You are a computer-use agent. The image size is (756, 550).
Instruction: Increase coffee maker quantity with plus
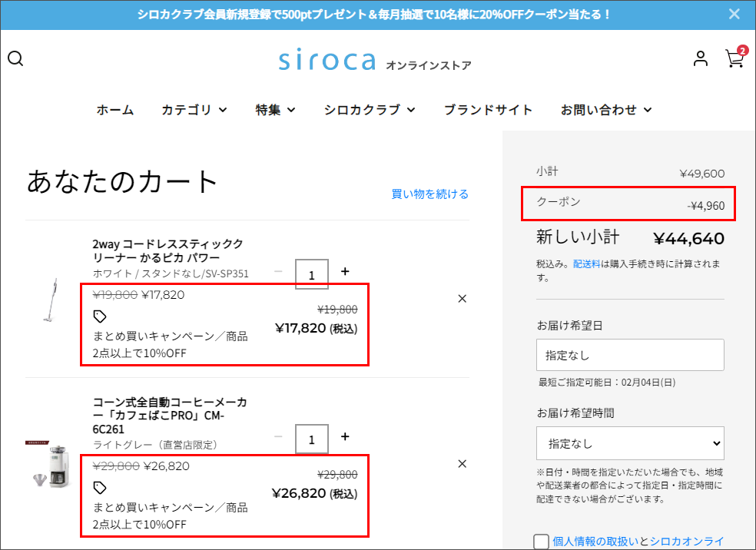tap(345, 436)
